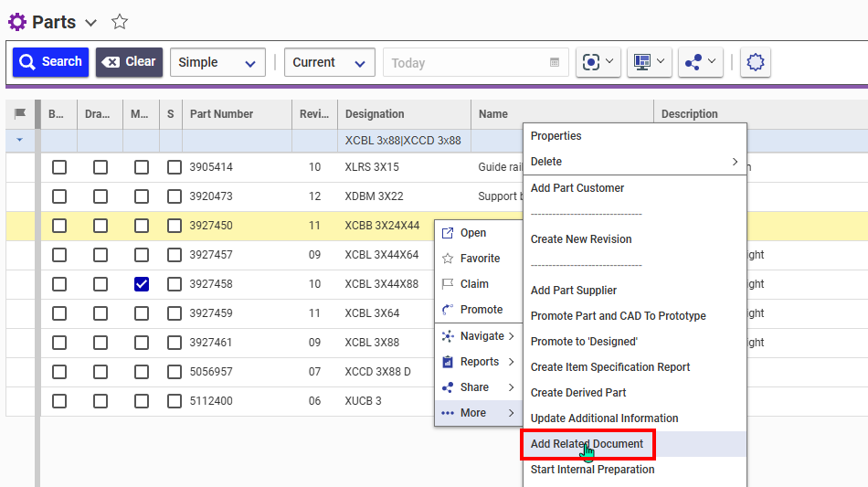868x487 pixels.
Task: Sort by the Part Number column header
Action: point(221,114)
